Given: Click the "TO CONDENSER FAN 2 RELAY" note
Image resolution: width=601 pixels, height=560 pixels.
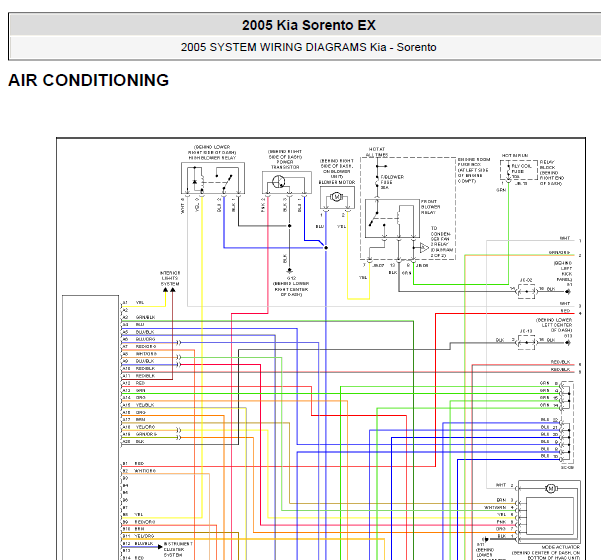Looking at the screenshot, I should (442, 242).
